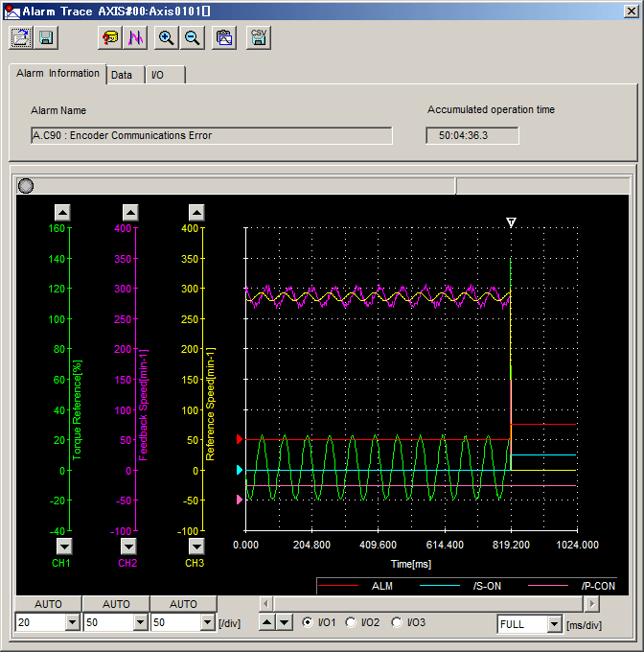Click the copy graph to clipboard icon
Viewport: 644px width, 652px height.
(224, 37)
